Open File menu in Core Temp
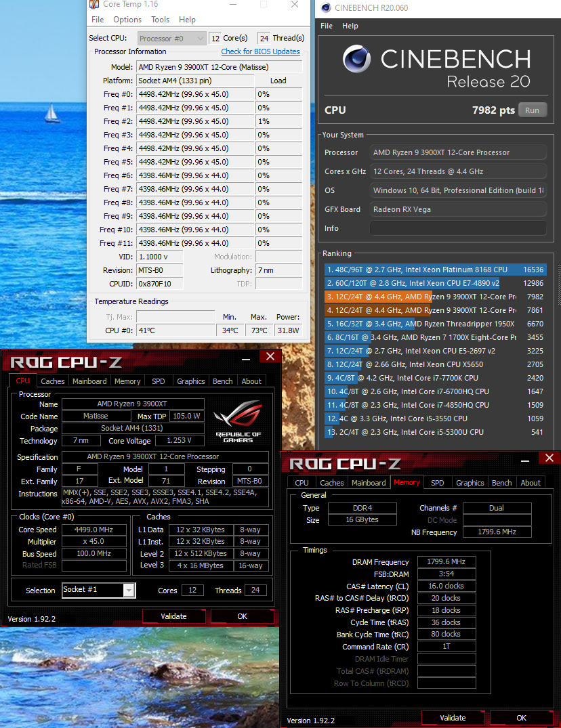This screenshot has height=728, width=561. [98, 20]
